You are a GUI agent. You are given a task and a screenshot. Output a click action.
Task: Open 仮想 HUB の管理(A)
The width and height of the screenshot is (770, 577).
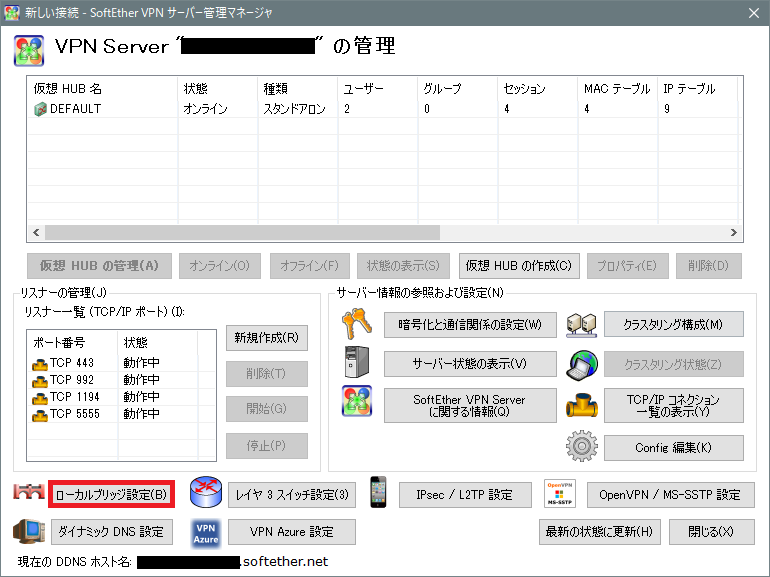coord(100,266)
